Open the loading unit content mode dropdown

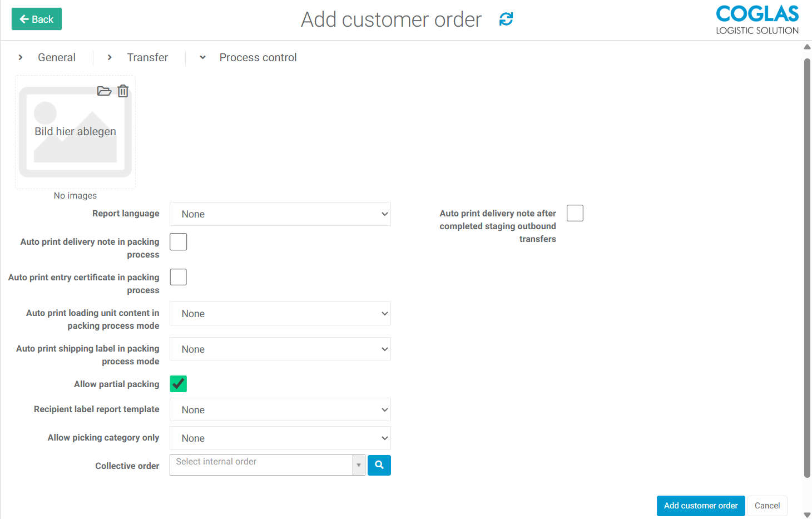tap(280, 314)
